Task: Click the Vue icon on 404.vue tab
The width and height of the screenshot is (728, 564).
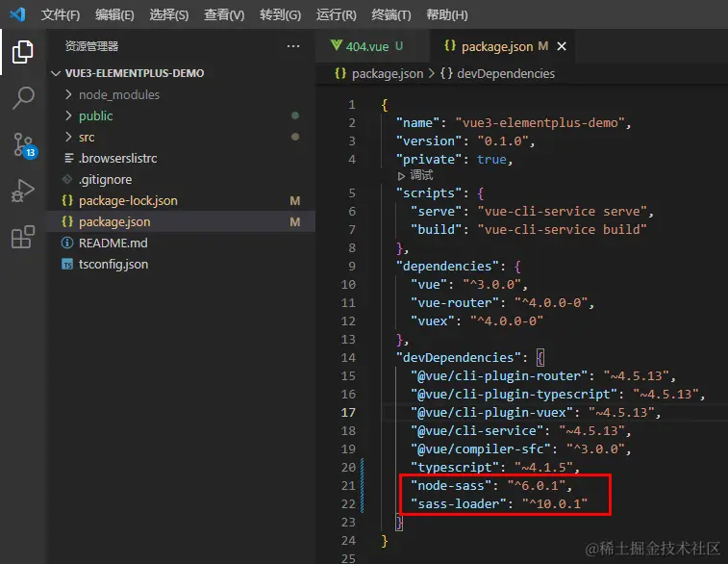Action: (337, 45)
